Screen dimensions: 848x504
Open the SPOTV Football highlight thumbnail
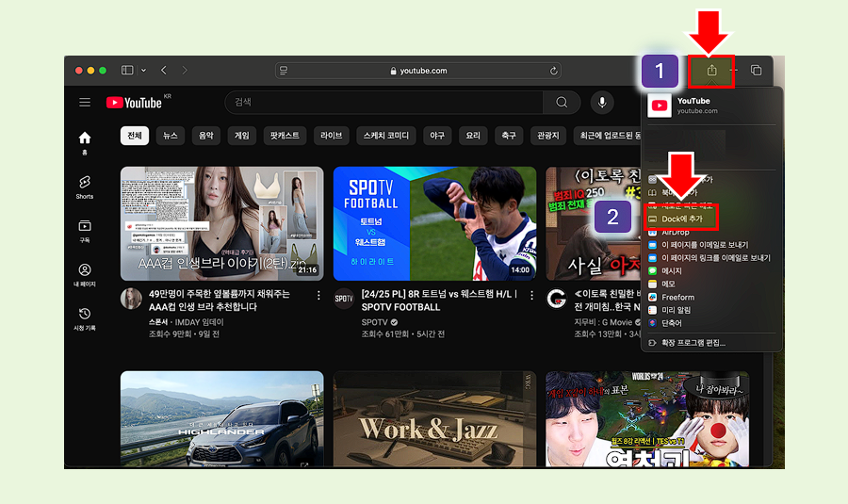point(434,223)
